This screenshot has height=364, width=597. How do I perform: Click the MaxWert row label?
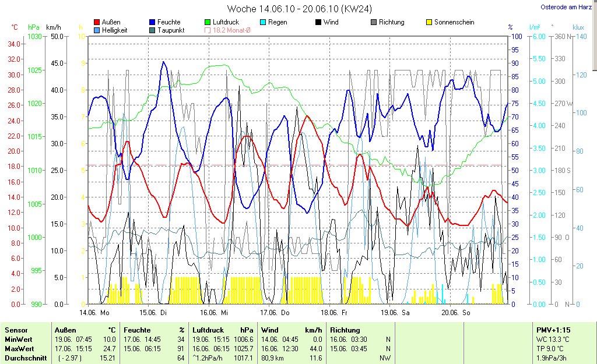(18, 349)
